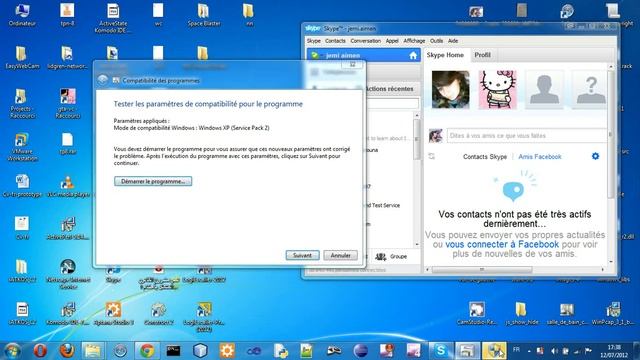Viewport: 640px width, 360px height.
Task: Click the refresh icon near Contacts Skype
Action: pos(431,156)
